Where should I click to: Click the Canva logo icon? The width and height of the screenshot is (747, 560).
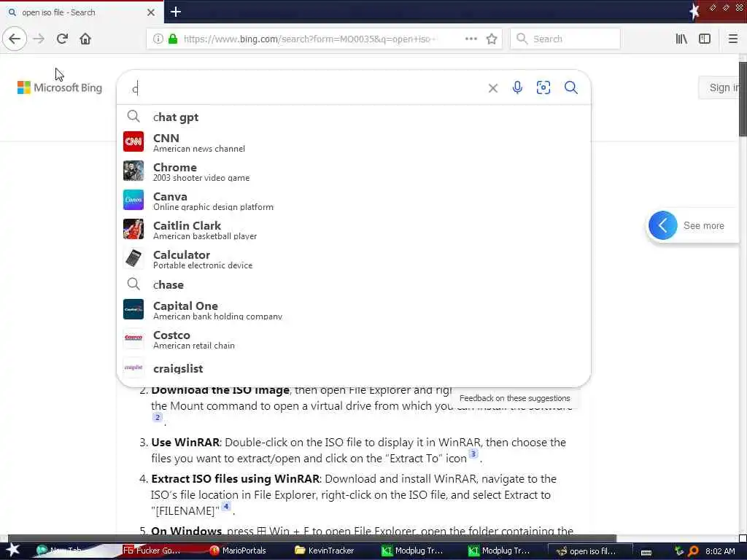click(133, 200)
